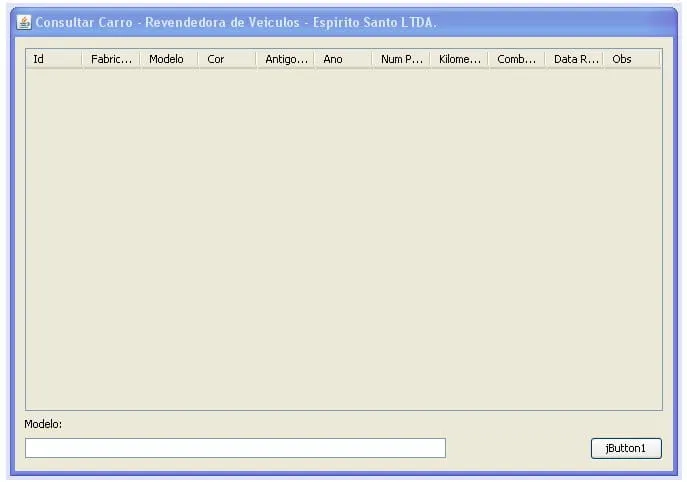Viewport: 687px width, 482px height.
Task: Select the Kilome... column header
Action: [459, 59]
